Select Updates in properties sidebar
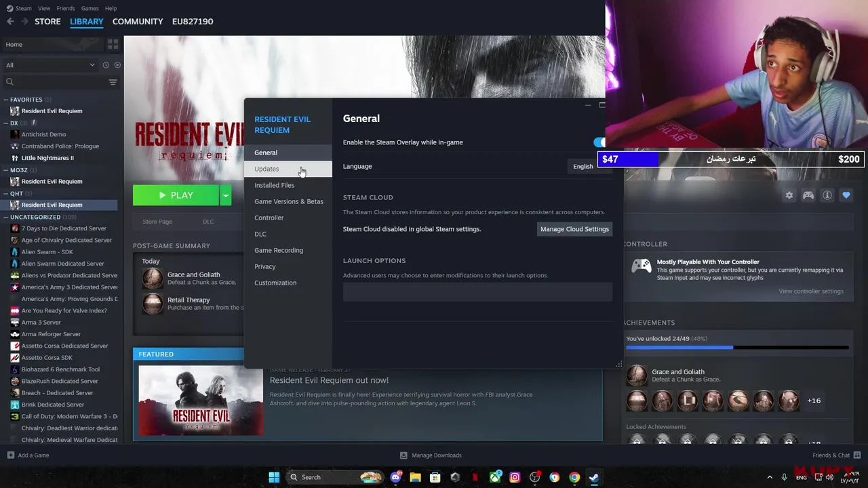This screenshot has height=488, width=868. coord(288,169)
